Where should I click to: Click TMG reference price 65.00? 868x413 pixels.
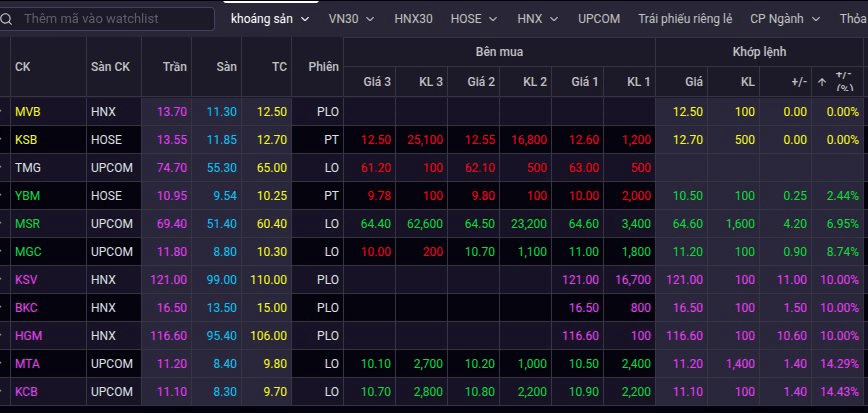(272, 168)
